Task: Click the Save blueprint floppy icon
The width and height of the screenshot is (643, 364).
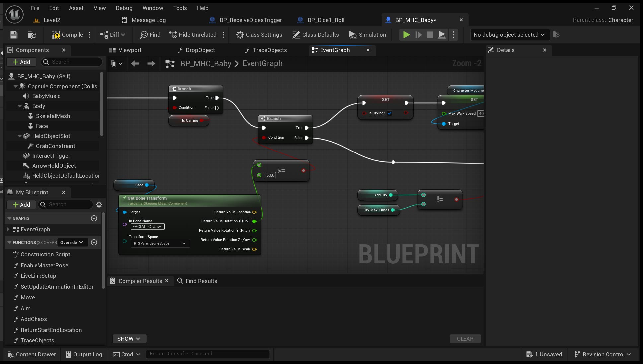Action: click(x=14, y=35)
